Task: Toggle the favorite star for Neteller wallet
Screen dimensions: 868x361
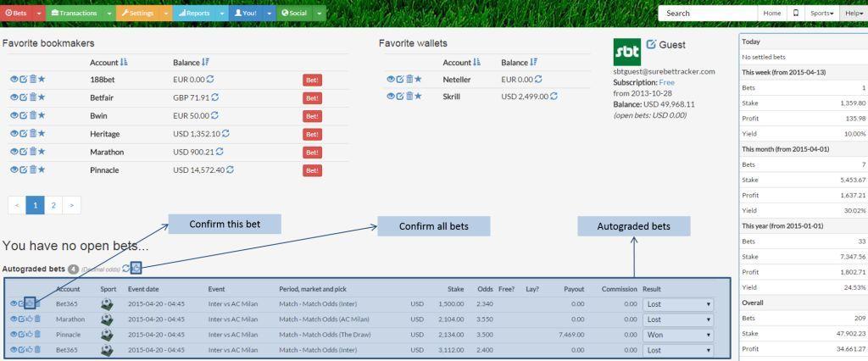Action: coord(418,79)
